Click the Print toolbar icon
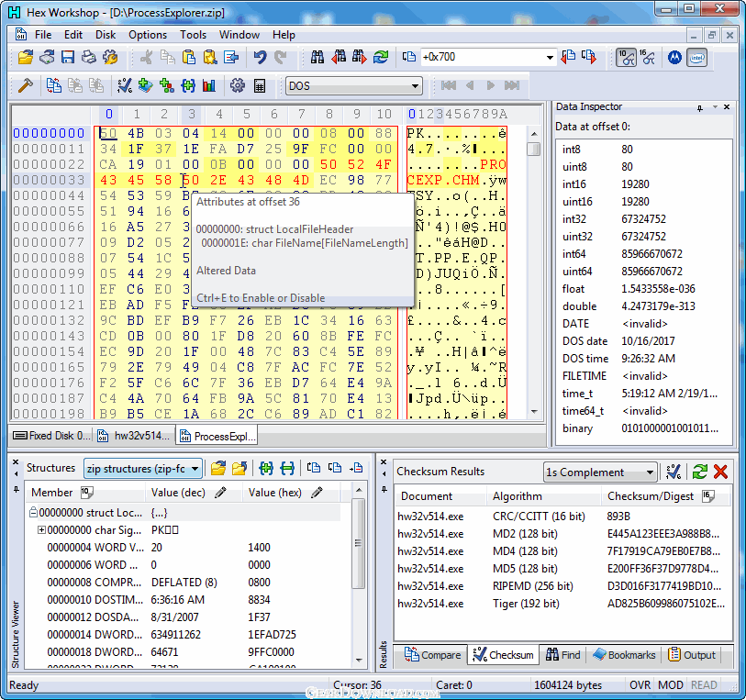 tap(88, 58)
